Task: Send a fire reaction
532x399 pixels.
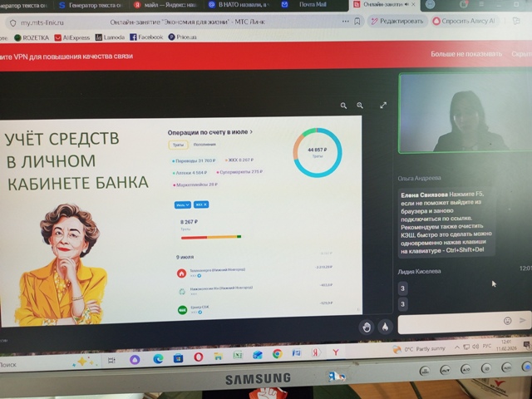Action: point(384,327)
